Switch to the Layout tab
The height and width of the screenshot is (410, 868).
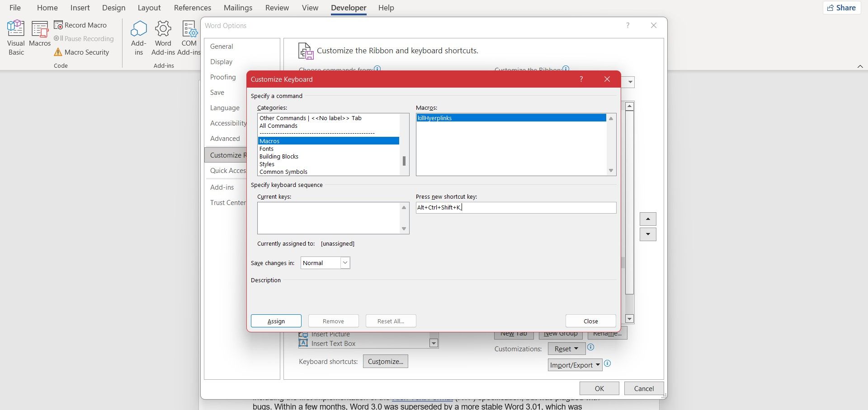(149, 8)
